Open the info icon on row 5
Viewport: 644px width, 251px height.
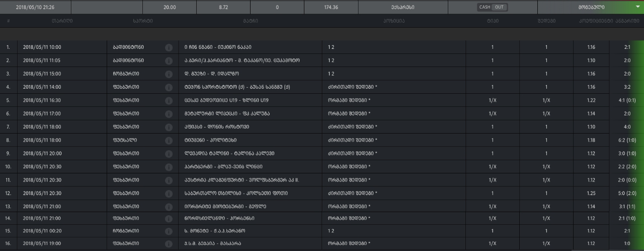169,100
